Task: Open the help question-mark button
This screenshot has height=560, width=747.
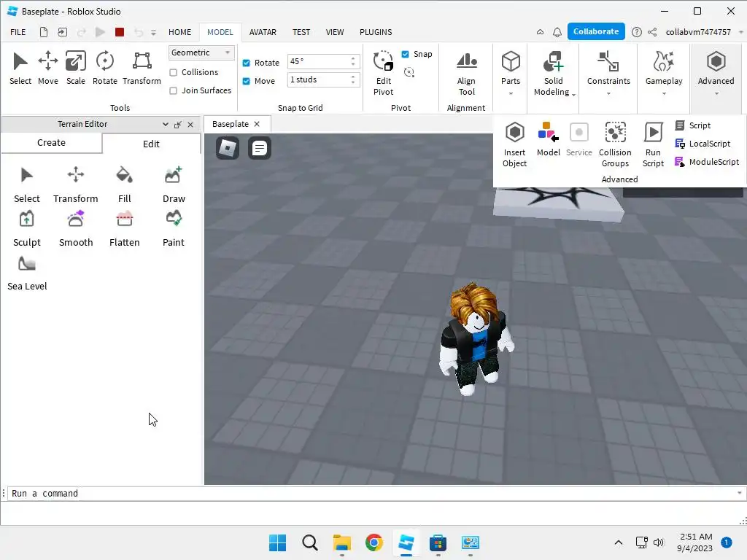Action: coord(636,32)
